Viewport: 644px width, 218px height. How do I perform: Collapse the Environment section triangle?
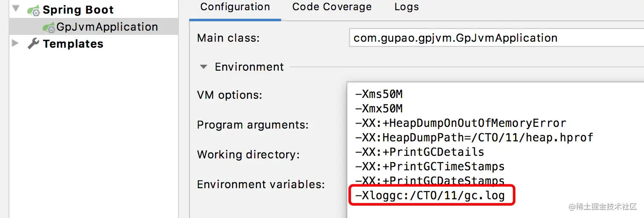coord(204,67)
